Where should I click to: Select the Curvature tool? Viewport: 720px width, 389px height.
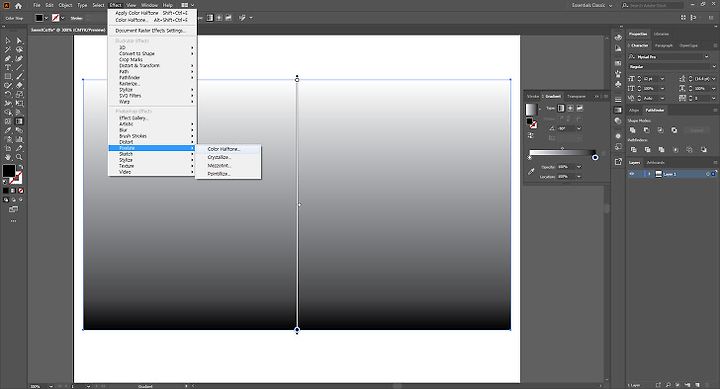pos(19,59)
